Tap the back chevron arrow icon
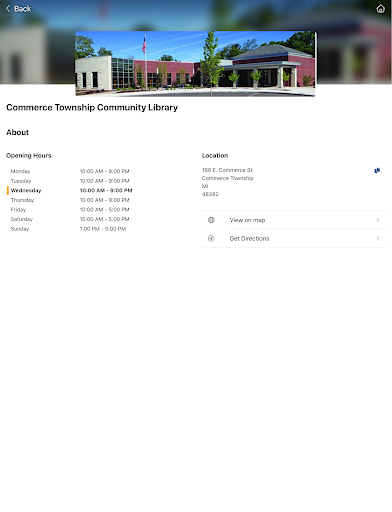This screenshot has height=512, width=392. tap(8, 9)
